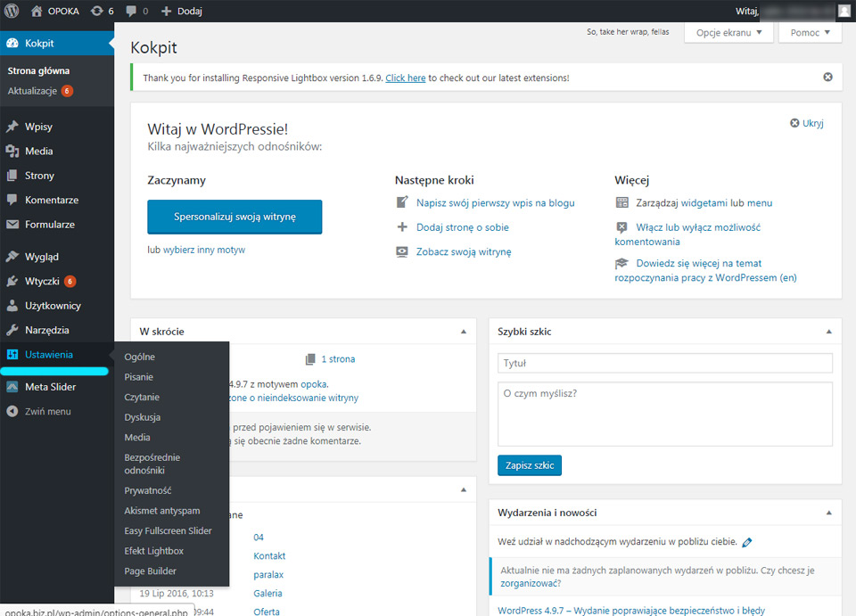
Task: Open Easy Fullscreen Slider settings
Action: [169, 531]
